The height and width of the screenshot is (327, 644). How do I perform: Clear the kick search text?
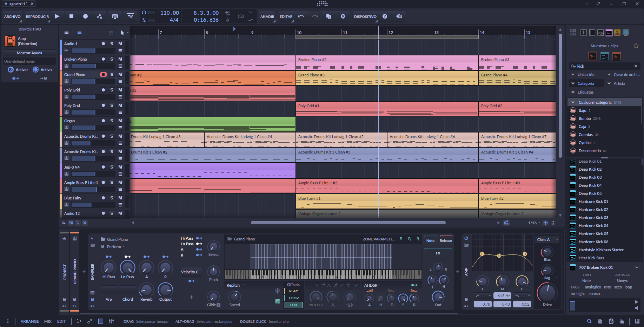636,66
